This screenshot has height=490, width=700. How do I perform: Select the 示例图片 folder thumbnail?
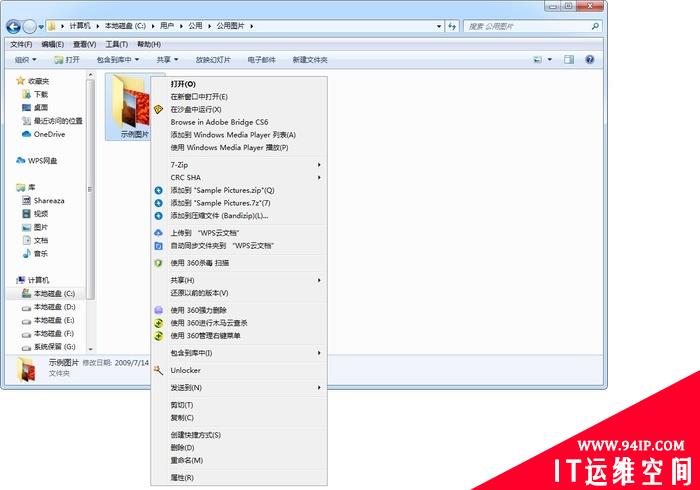129,106
